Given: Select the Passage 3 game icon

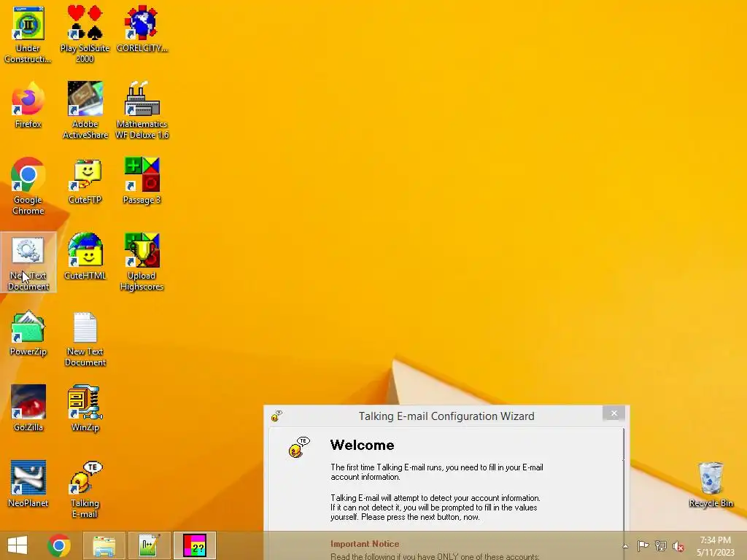Looking at the screenshot, I should pyautogui.click(x=142, y=181).
